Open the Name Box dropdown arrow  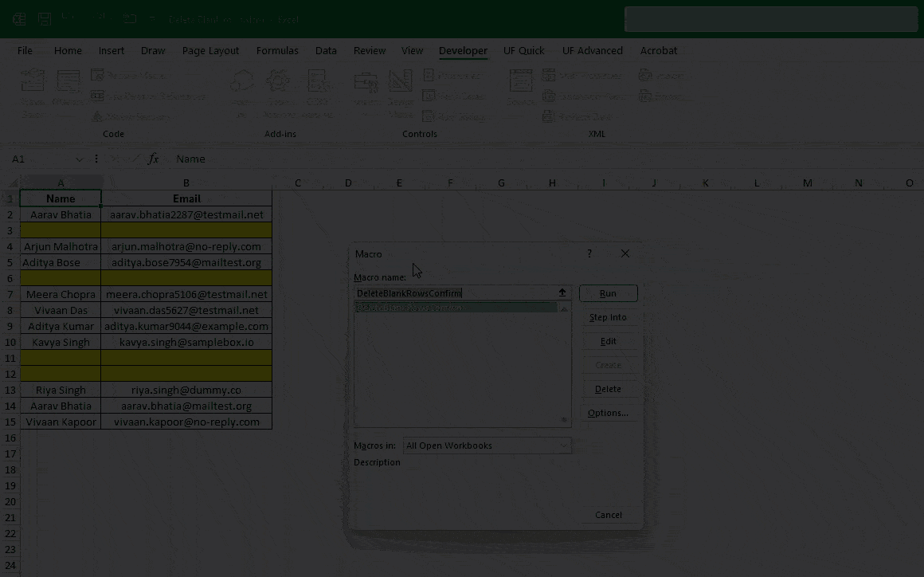[x=79, y=159]
